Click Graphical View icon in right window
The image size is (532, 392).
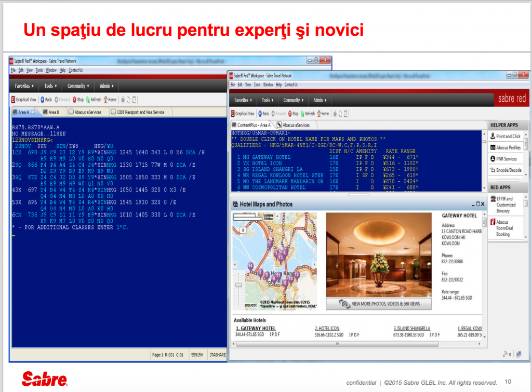[233, 114]
